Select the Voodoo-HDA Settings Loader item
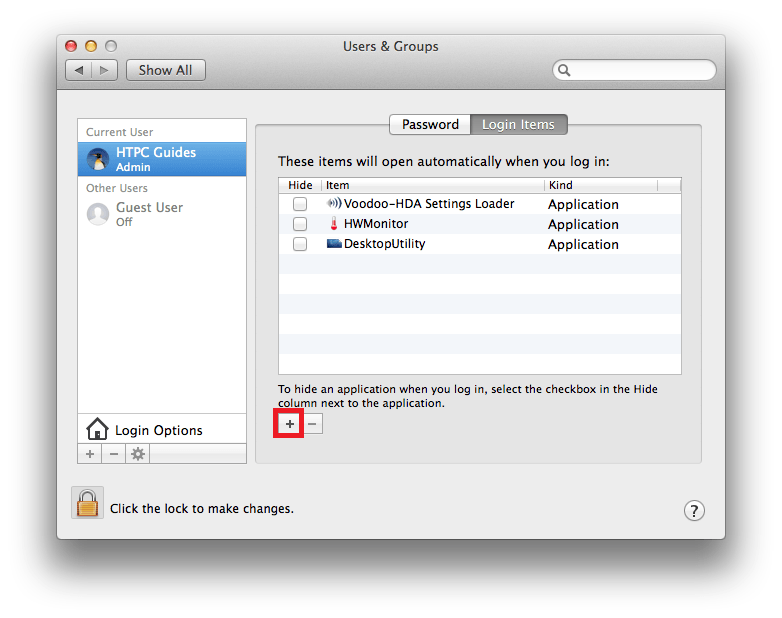Viewport: 782px width, 618px height. (x=428, y=204)
